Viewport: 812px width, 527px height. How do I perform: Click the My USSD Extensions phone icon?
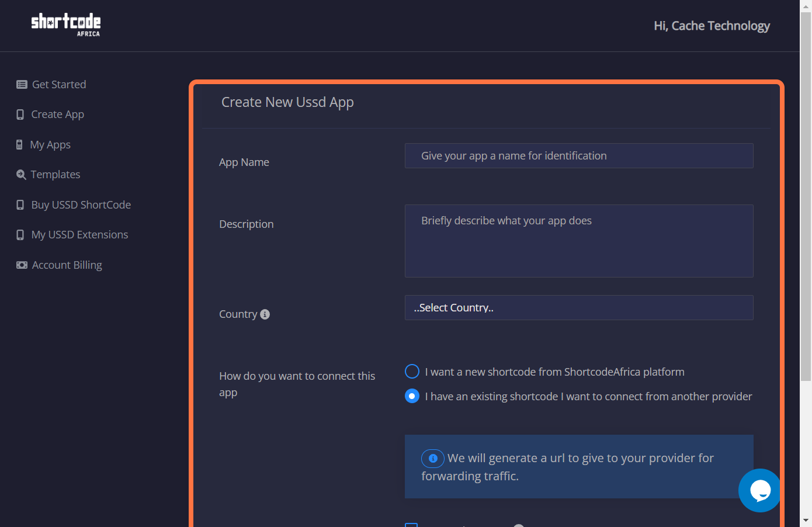[20, 235]
